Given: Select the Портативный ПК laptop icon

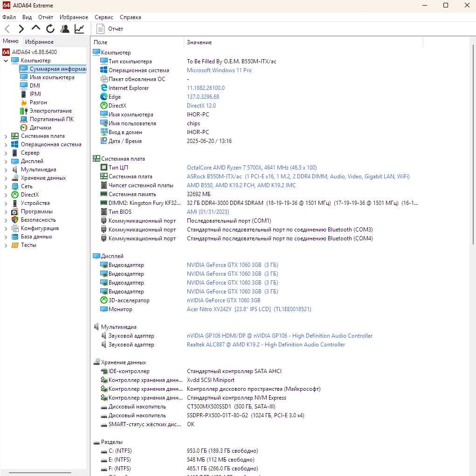Looking at the screenshot, I should [x=24, y=119].
